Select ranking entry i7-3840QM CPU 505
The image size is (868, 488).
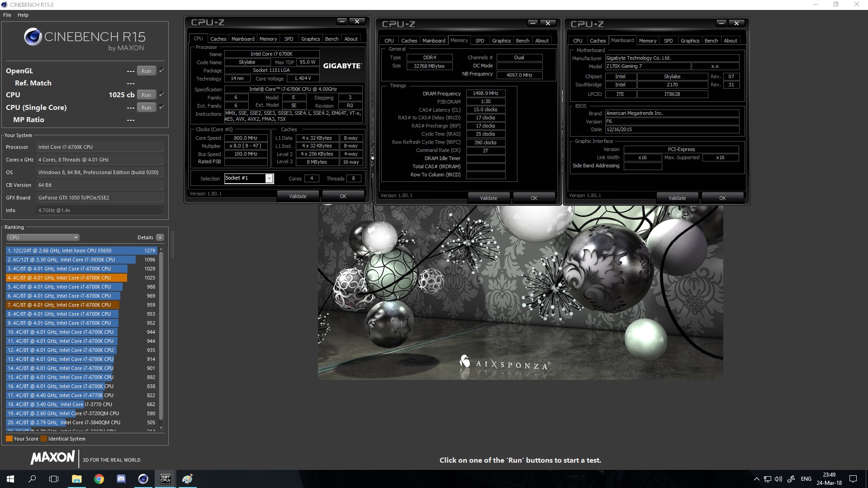point(81,422)
